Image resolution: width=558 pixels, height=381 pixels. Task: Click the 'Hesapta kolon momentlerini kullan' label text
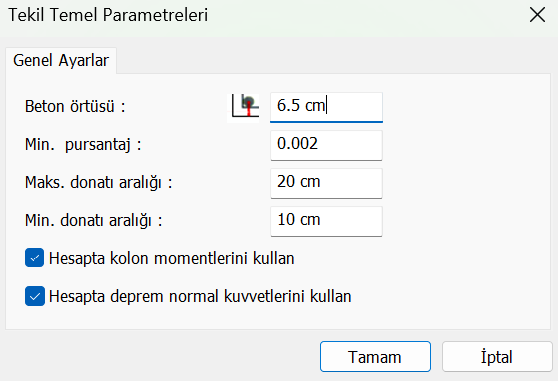coord(172,259)
